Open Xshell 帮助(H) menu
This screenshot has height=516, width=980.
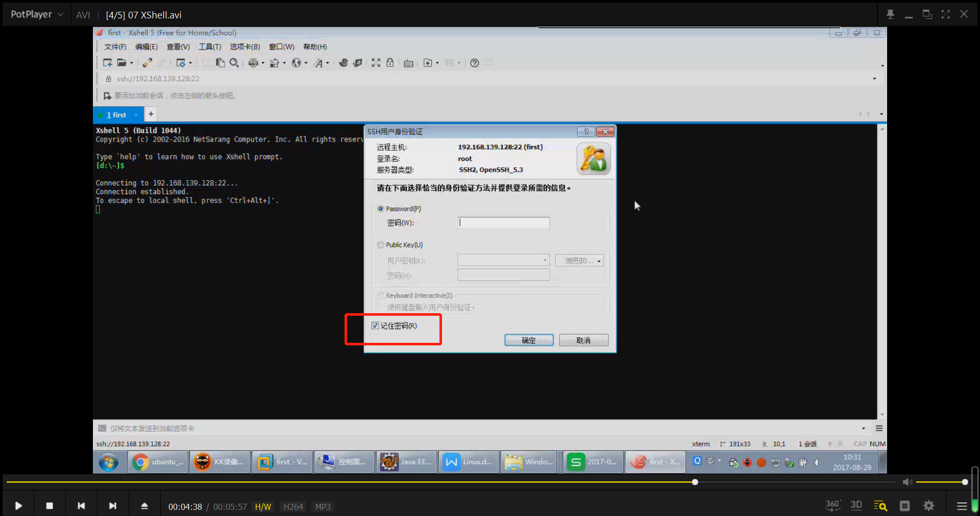pos(315,46)
